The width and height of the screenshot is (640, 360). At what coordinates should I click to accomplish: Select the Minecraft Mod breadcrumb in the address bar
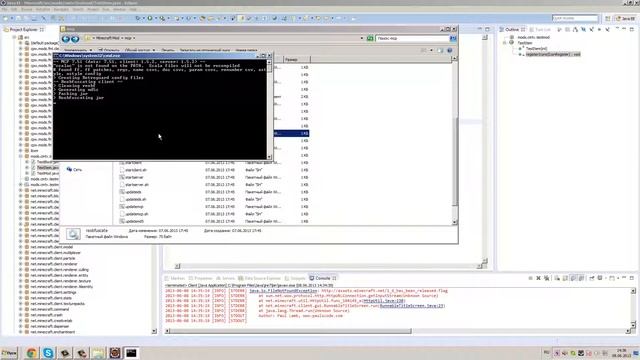(x=108, y=38)
